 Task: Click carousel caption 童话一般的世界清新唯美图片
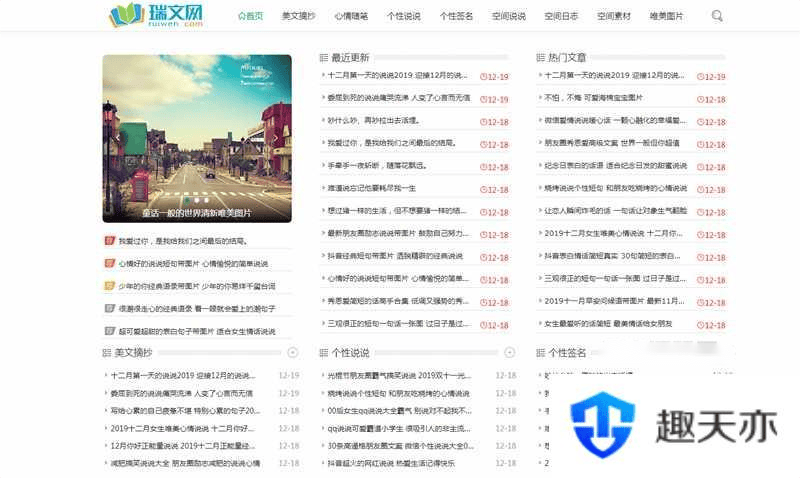point(197,213)
